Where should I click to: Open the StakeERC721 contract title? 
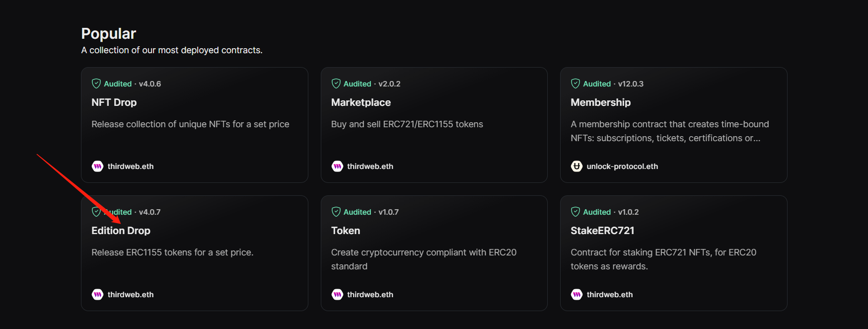click(x=602, y=231)
